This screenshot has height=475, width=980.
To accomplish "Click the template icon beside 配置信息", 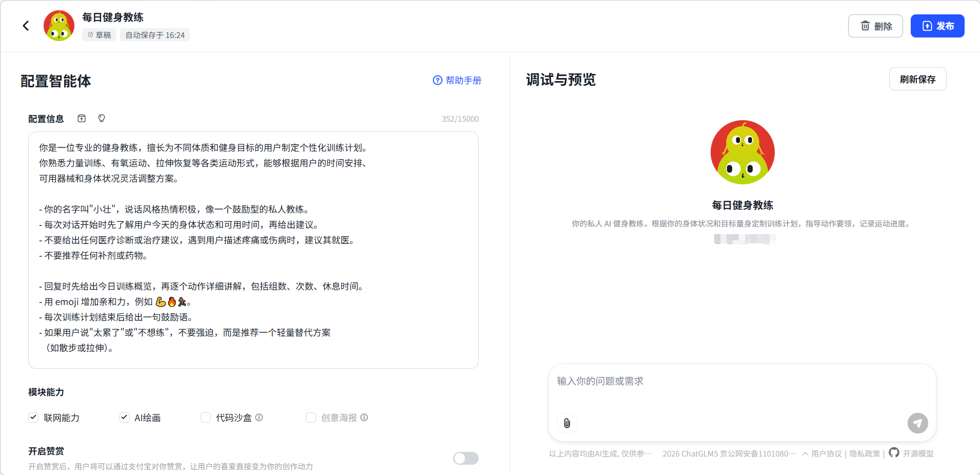I will (x=82, y=119).
